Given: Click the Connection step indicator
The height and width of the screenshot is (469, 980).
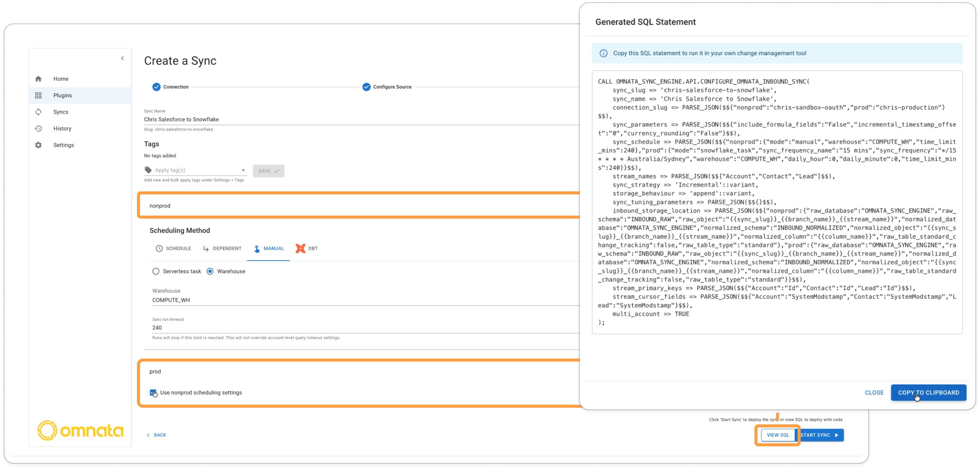Looking at the screenshot, I should [x=156, y=87].
